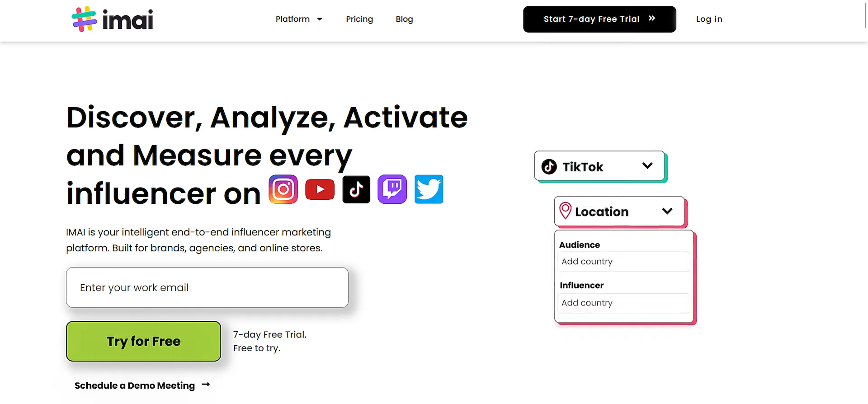Click the YouTube icon in headline
868x404 pixels.
pos(320,189)
